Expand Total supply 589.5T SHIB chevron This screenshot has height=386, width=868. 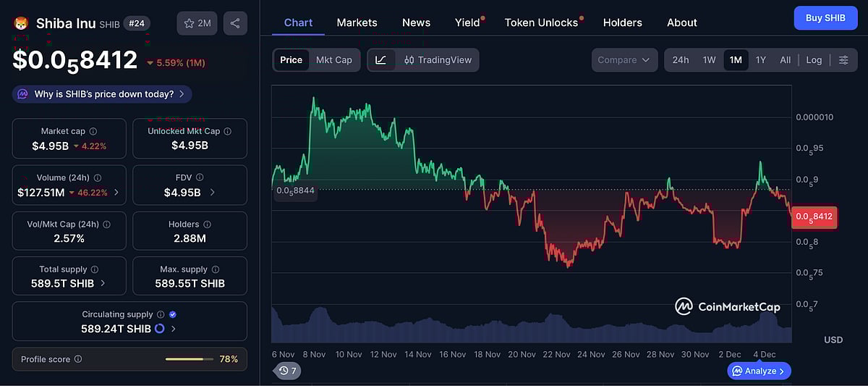click(x=102, y=283)
